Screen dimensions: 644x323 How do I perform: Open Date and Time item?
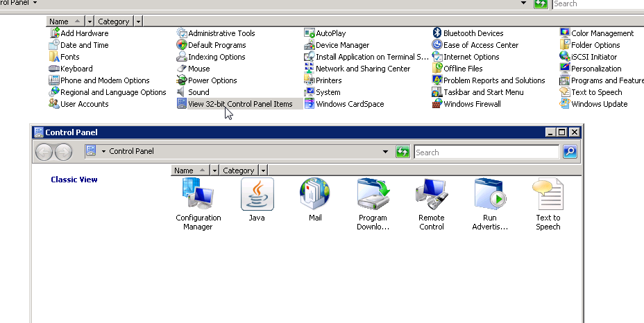coord(79,45)
